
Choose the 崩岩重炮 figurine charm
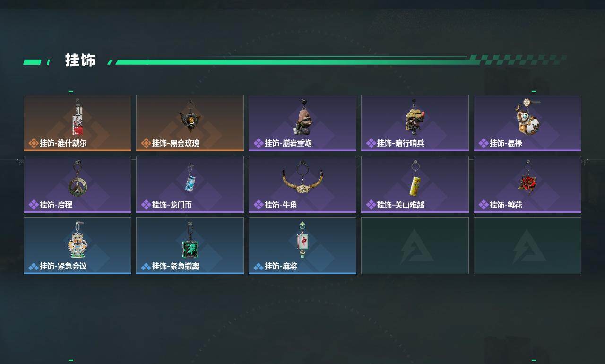coord(302,117)
